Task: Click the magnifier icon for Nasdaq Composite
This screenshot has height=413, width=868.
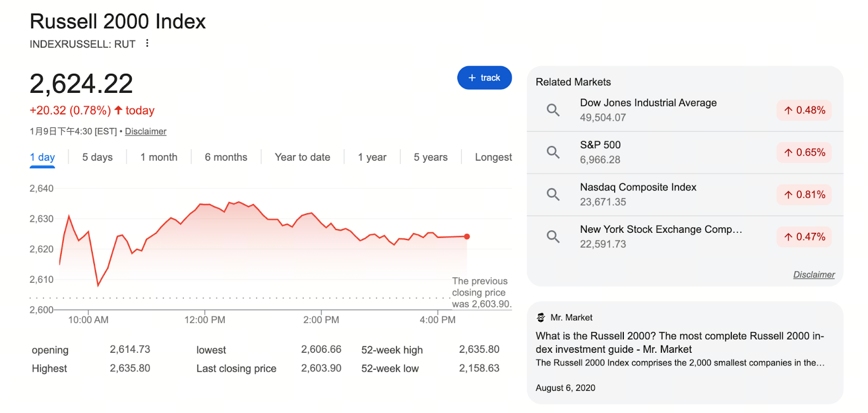Action: 553,194
